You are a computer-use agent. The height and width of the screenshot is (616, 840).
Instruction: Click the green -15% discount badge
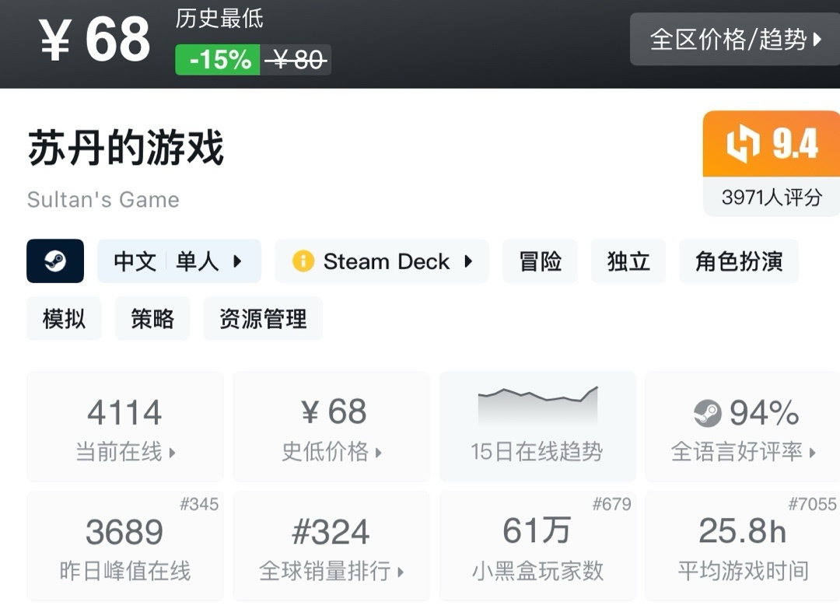(x=217, y=60)
